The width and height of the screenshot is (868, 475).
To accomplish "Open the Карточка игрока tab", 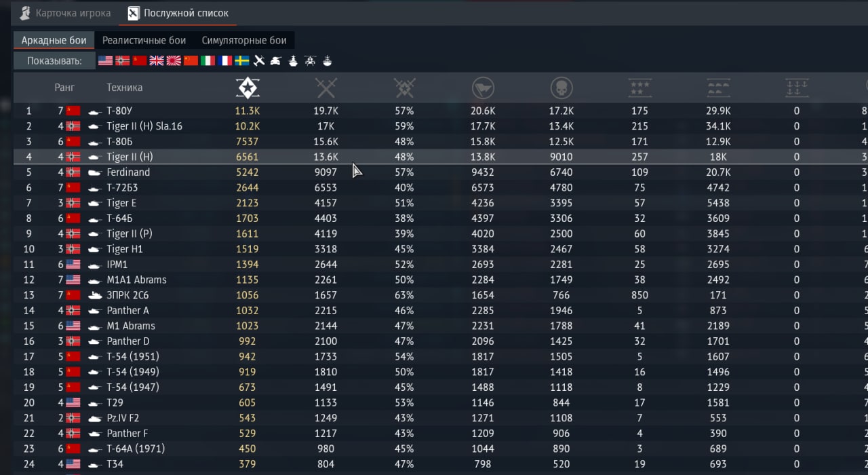I will click(x=65, y=13).
